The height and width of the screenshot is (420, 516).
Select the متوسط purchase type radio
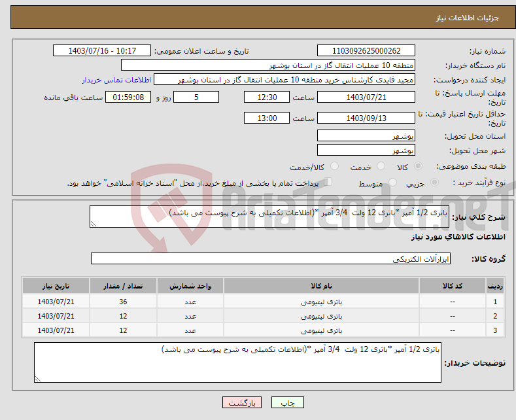[392, 183]
